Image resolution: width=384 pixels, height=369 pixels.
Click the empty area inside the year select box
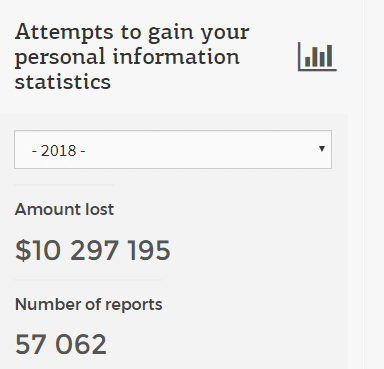tap(200, 149)
